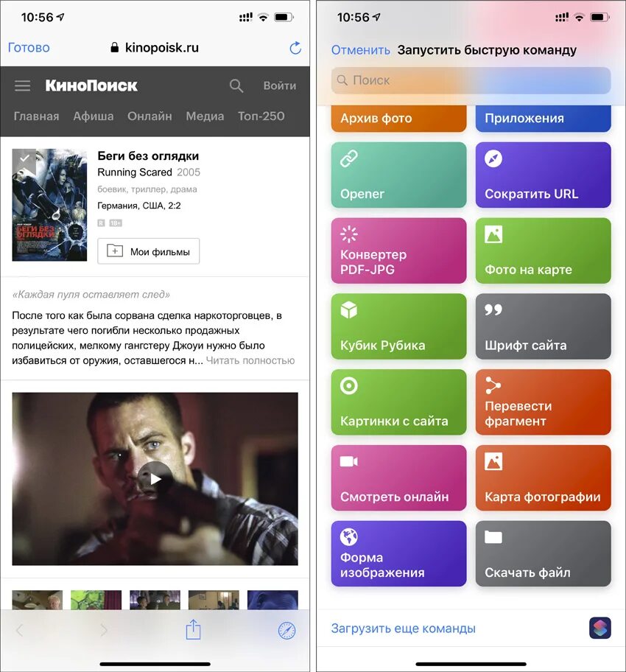Open the КиноПоиск logo
The image size is (626, 672).
91,85
